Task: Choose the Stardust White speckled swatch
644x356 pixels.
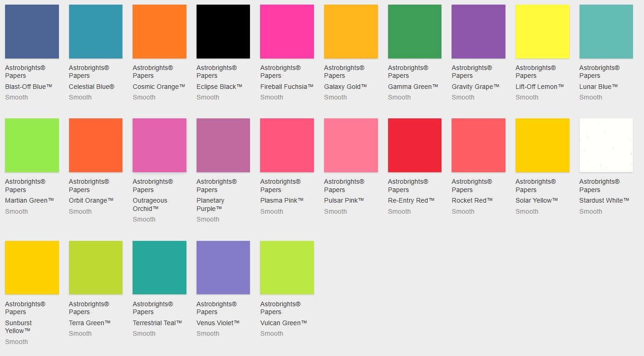Action: pos(606,145)
